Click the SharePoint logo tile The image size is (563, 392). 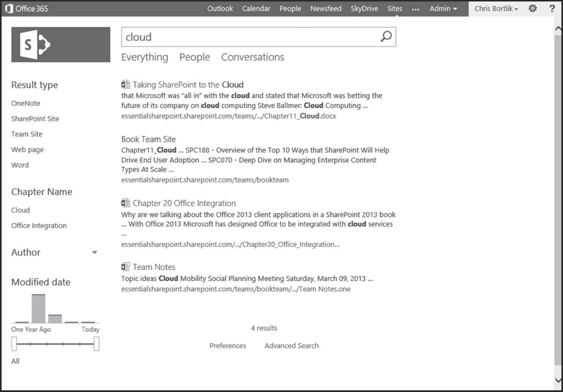61,44
